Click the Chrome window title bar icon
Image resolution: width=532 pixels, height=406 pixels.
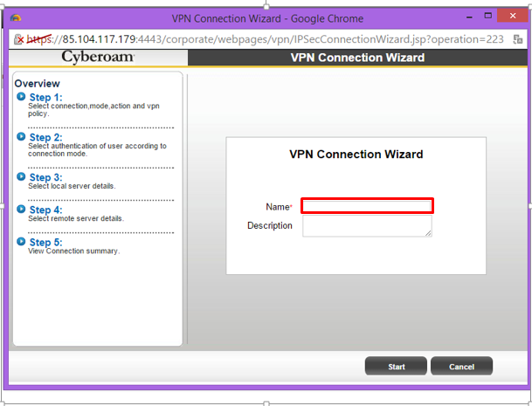pos(16,18)
